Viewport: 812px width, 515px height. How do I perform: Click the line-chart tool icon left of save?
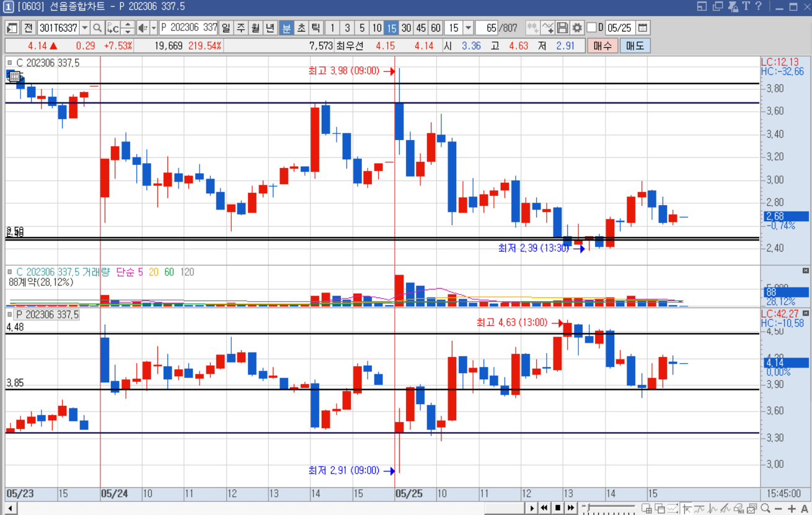point(547,28)
